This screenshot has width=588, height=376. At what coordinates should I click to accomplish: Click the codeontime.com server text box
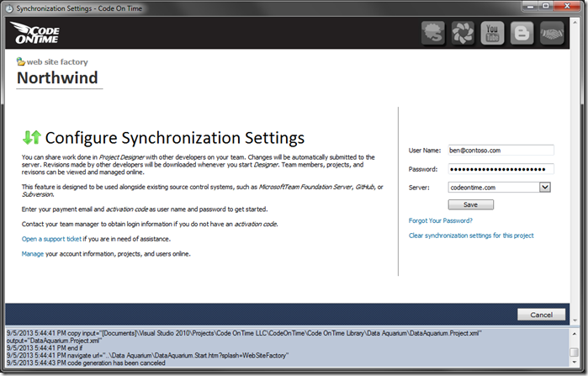(494, 187)
